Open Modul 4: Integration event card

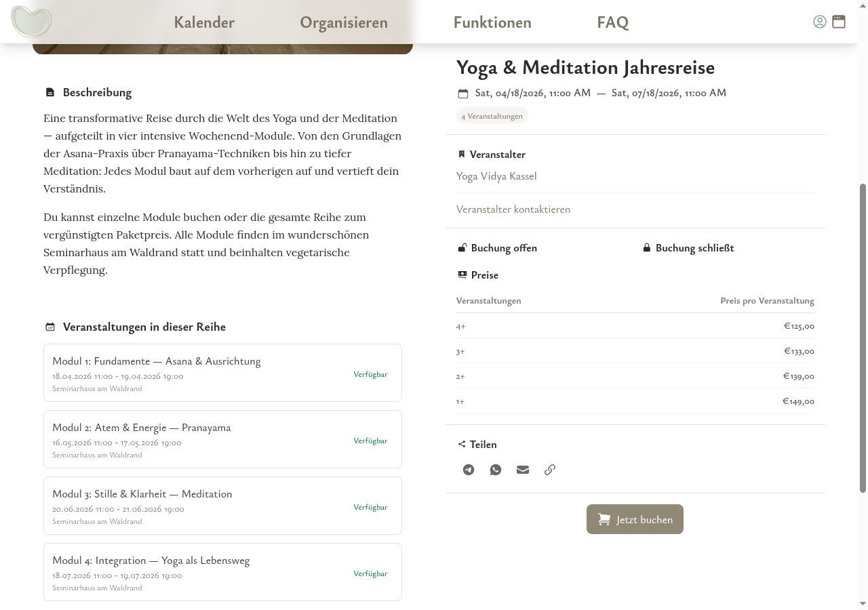pyautogui.click(x=222, y=572)
